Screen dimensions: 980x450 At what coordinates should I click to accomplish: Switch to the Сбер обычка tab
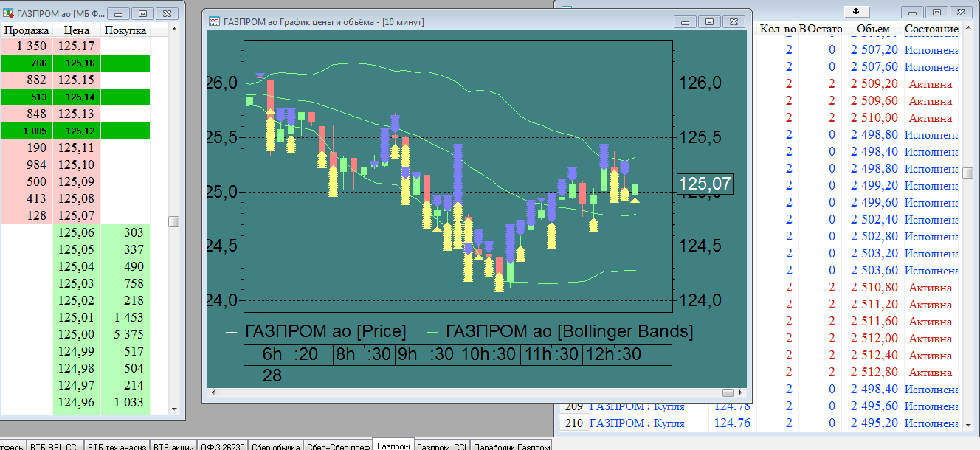click(x=275, y=446)
